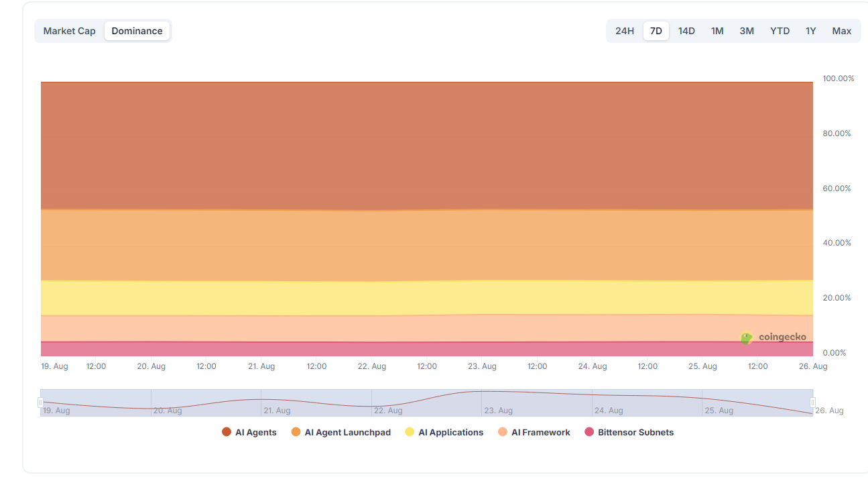The image size is (868, 479).
Task: Click the CoinGecko gecko logo icon
Action: 745,337
